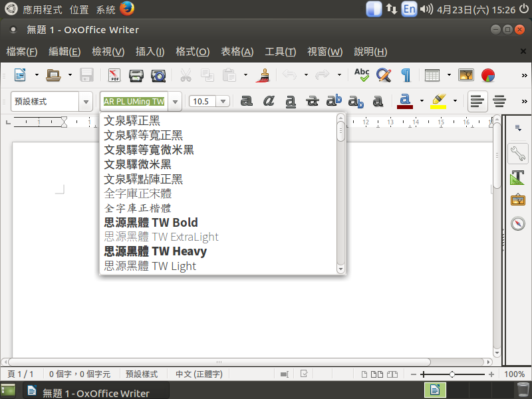Open the highlight color dropdown arrow
This screenshot has width=532, height=399.
coord(455,101)
